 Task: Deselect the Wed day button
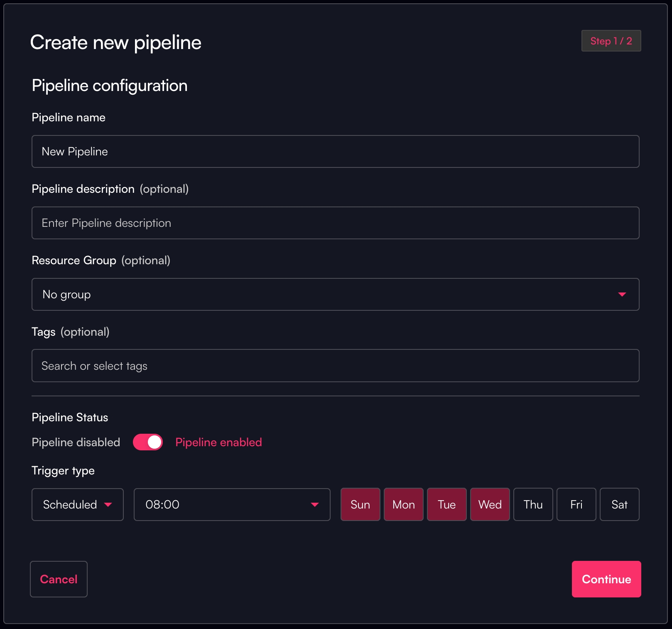[x=490, y=504]
